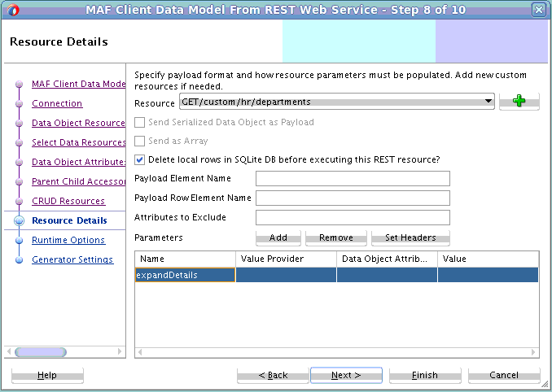Click the Payload Row Element Name field
This screenshot has height=392, width=552.
353,198
